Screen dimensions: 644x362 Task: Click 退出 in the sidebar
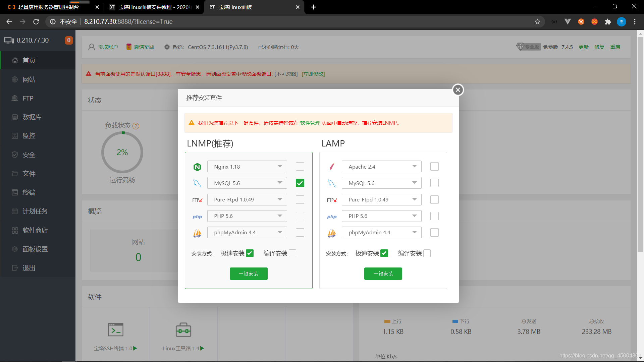point(38,268)
